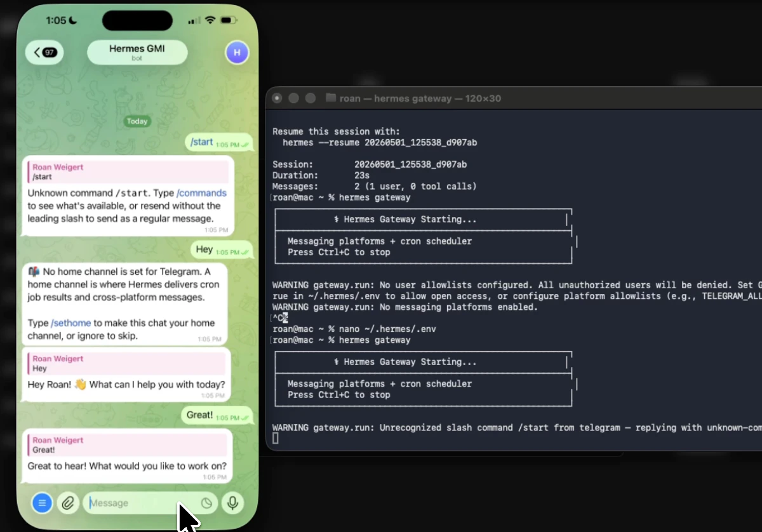Open the blue bot menu button

(42, 503)
